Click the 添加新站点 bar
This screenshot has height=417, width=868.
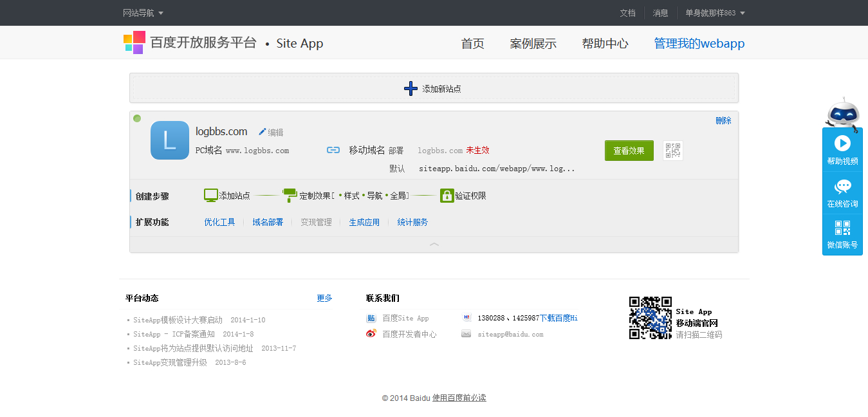[x=434, y=88]
